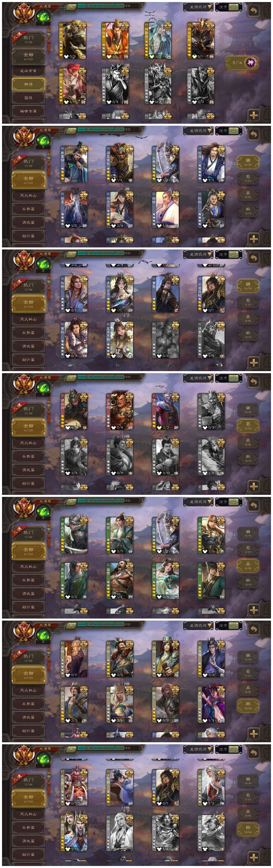Viewport: 273px width, 868px height.
Task: Select the grayed-out 王平 hero card
Action: coord(211,411)
